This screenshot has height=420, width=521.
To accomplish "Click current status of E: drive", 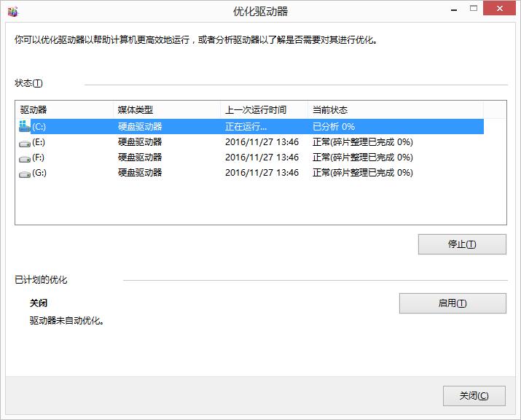I will [x=362, y=142].
